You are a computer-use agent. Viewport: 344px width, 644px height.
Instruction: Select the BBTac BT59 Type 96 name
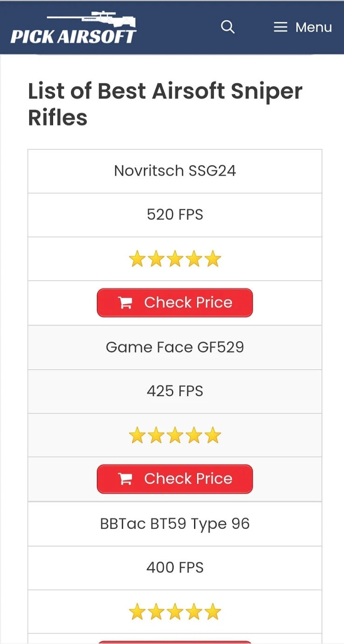[175, 524]
